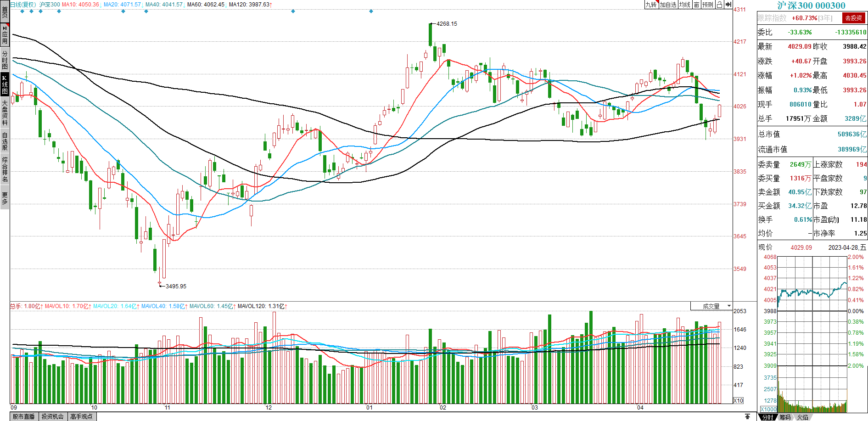Open the 应用 sidebar panel
This screenshot has width=868, height=421.
(5, 35)
